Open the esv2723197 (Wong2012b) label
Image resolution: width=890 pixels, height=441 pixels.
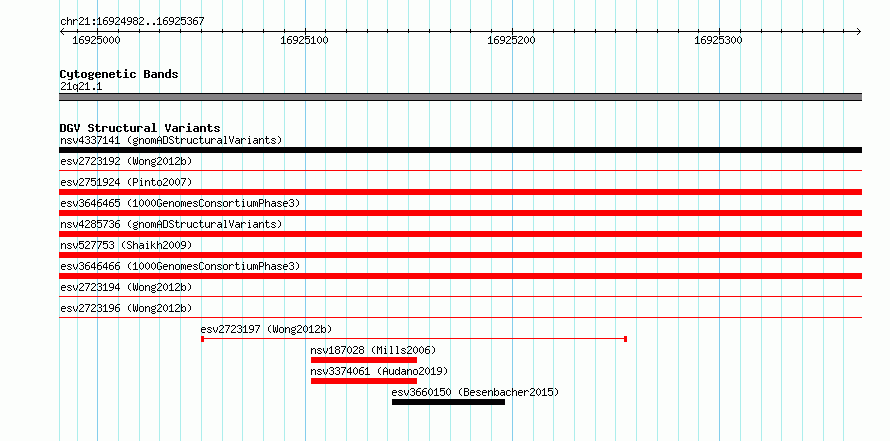coord(266,329)
